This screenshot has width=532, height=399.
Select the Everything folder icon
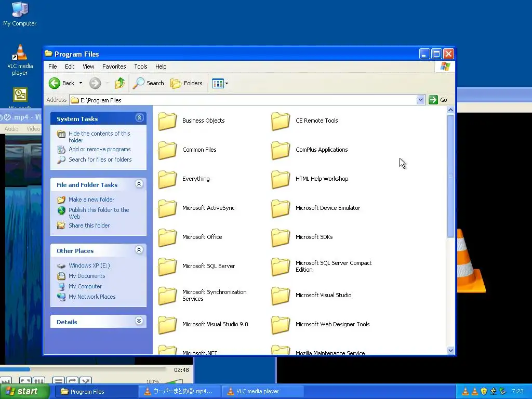coord(167,179)
